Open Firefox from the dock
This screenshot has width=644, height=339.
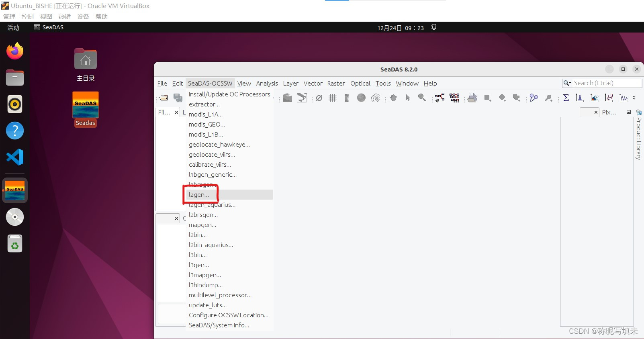pyautogui.click(x=15, y=51)
